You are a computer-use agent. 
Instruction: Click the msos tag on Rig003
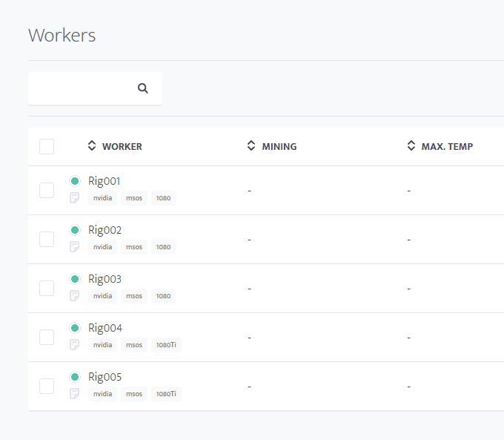click(x=134, y=296)
